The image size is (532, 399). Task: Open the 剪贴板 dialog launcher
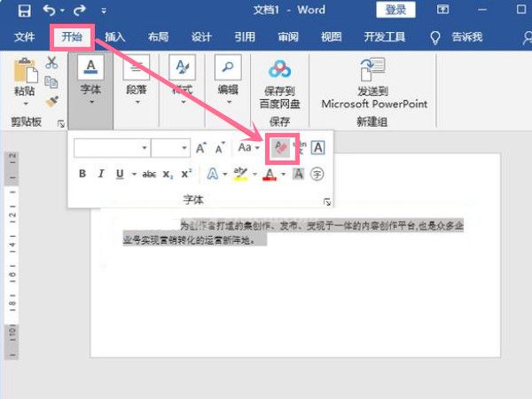(61, 124)
